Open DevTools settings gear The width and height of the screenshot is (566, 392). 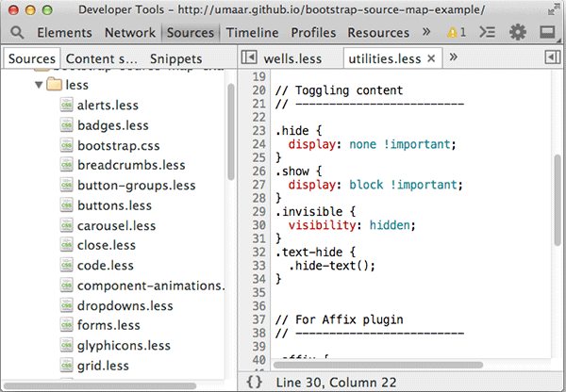click(x=518, y=32)
